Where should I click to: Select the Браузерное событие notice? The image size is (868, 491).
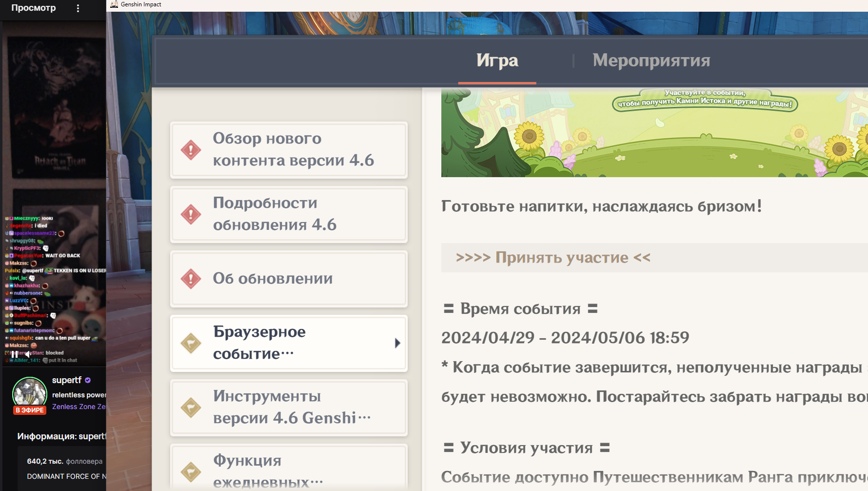point(289,343)
